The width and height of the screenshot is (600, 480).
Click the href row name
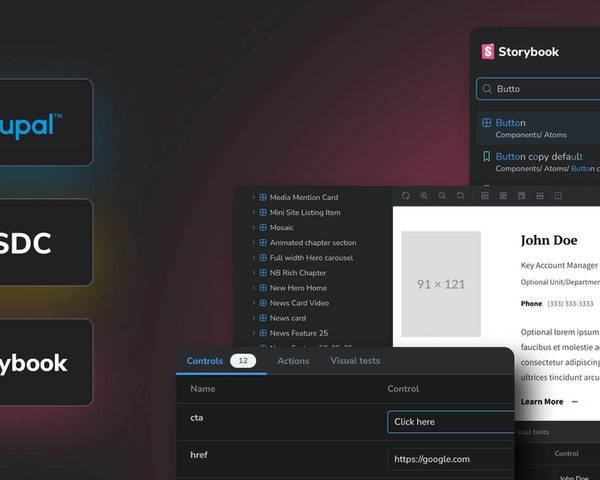coord(199,455)
